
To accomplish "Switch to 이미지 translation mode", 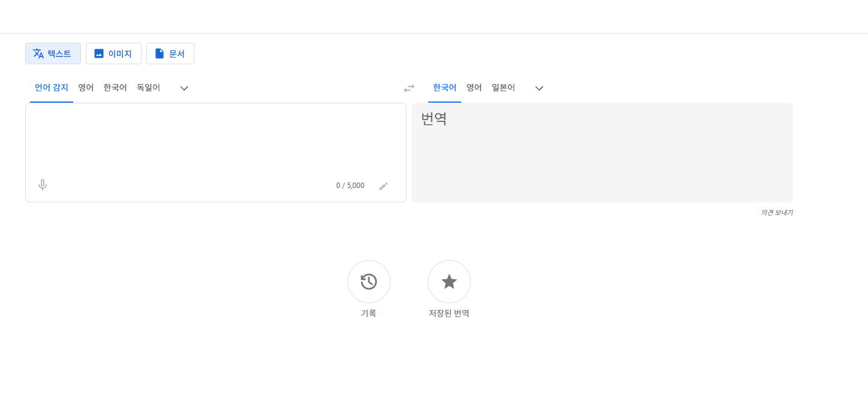I will [x=113, y=53].
